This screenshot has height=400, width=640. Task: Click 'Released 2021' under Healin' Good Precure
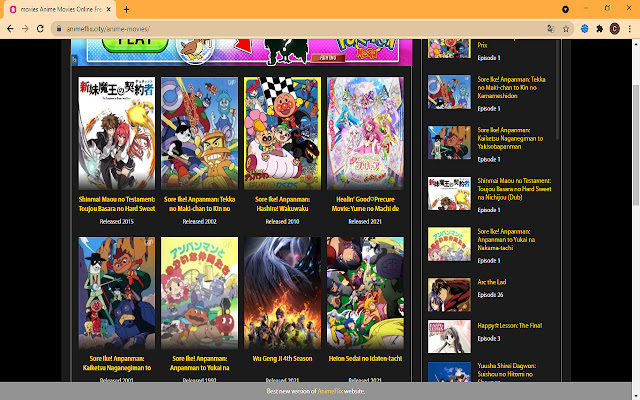(365, 221)
